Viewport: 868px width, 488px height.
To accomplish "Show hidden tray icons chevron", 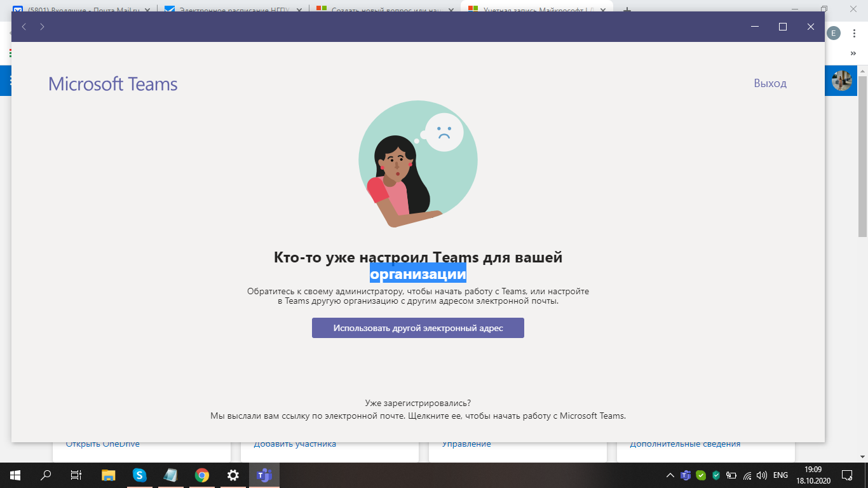I will click(670, 475).
